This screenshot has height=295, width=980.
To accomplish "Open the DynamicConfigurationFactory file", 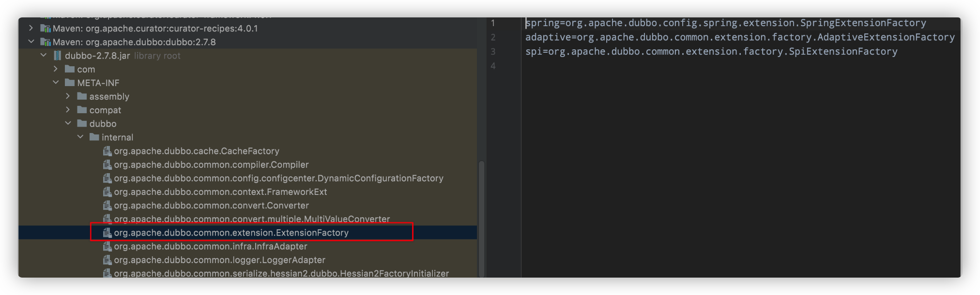I will 278,178.
